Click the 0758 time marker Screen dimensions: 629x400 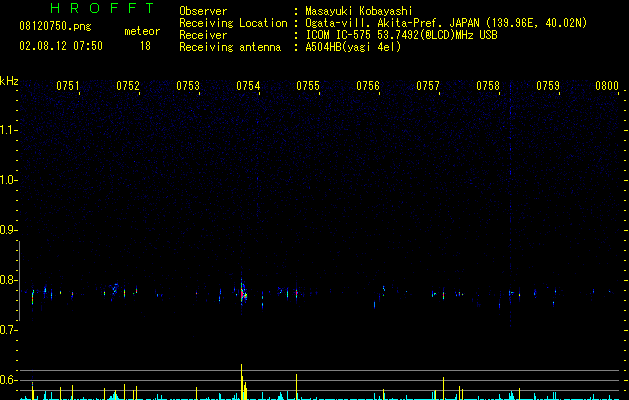(x=488, y=86)
